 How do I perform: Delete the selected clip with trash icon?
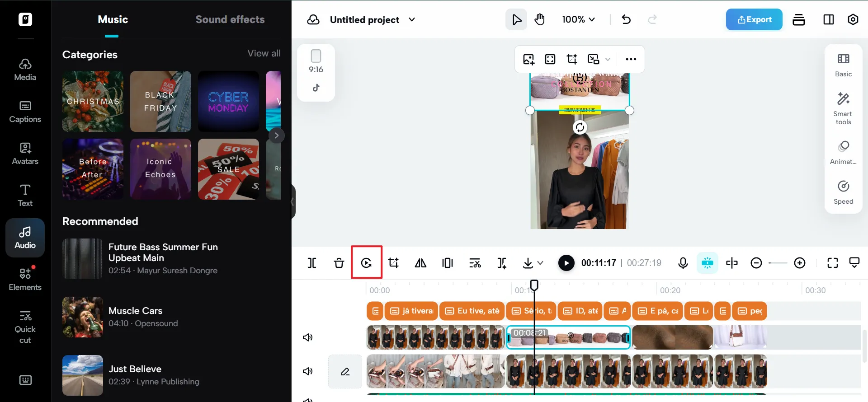(339, 263)
